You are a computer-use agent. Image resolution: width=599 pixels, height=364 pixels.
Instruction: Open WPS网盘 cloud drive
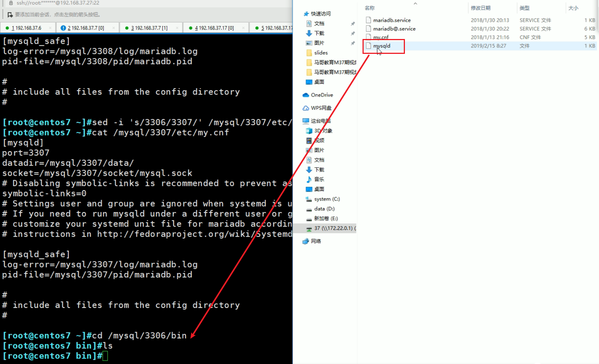pyautogui.click(x=321, y=108)
